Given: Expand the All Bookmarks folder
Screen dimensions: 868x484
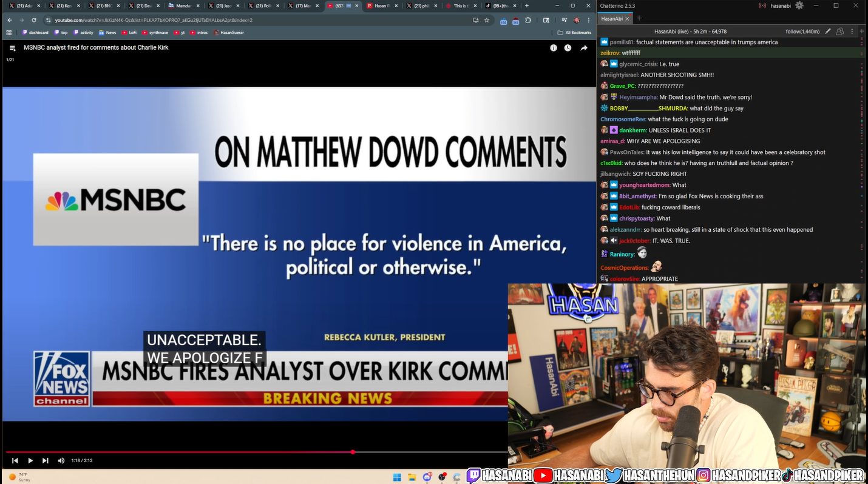Looking at the screenshot, I should point(574,33).
